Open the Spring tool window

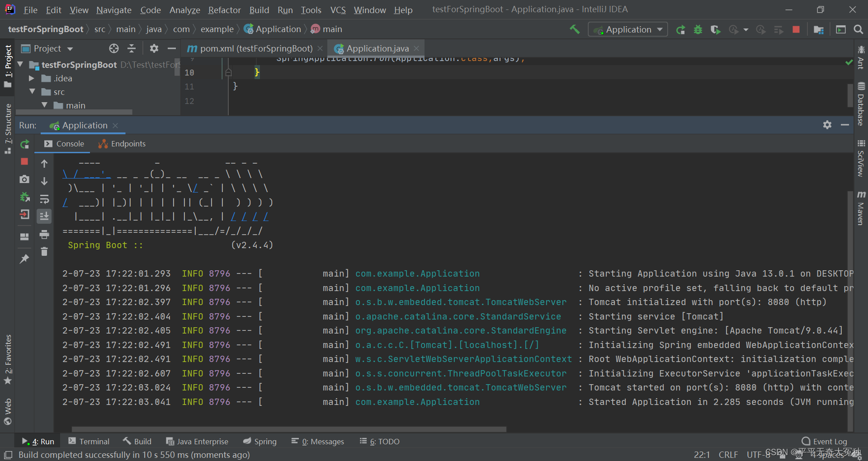click(x=260, y=442)
